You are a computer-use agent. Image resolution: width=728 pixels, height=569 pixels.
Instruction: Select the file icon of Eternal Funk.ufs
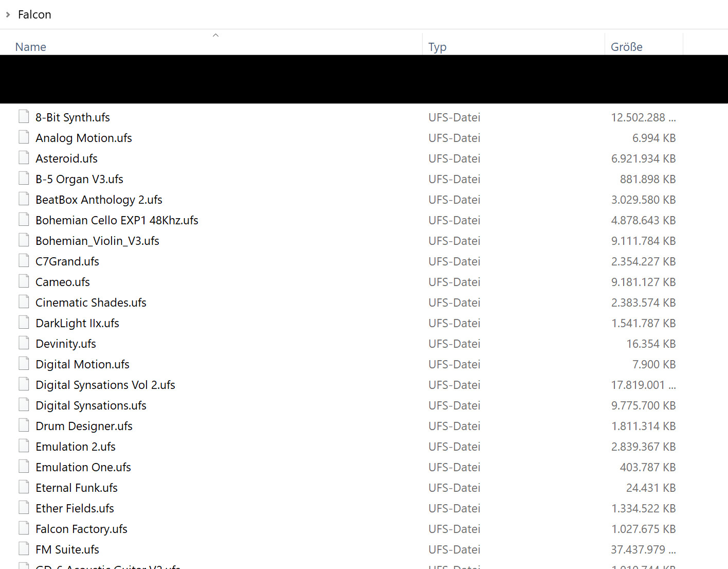click(x=24, y=487)
